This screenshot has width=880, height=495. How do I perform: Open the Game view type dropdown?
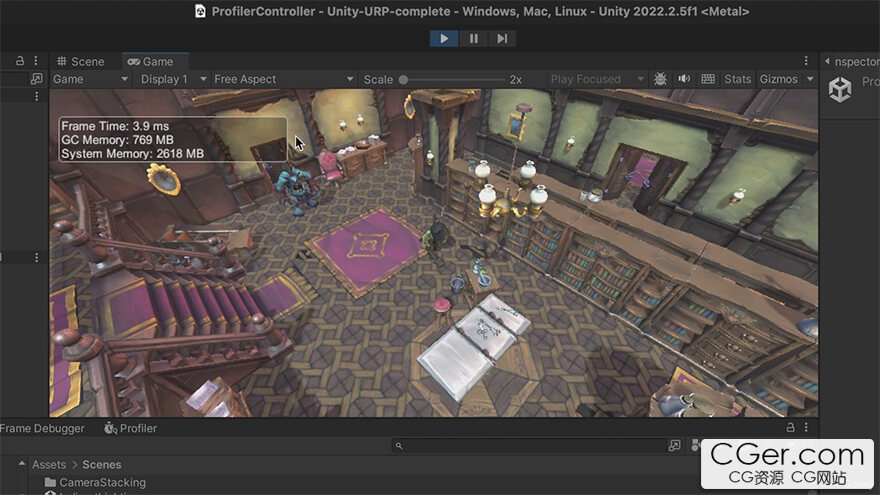tap(90, 79)
